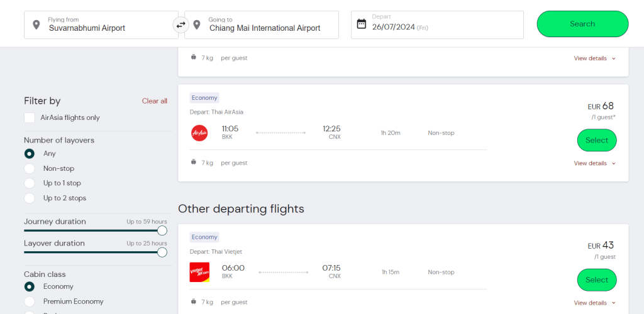Click the AirAsia airline logo
This screenshot has height=314, width=644.
coord(199,133)
